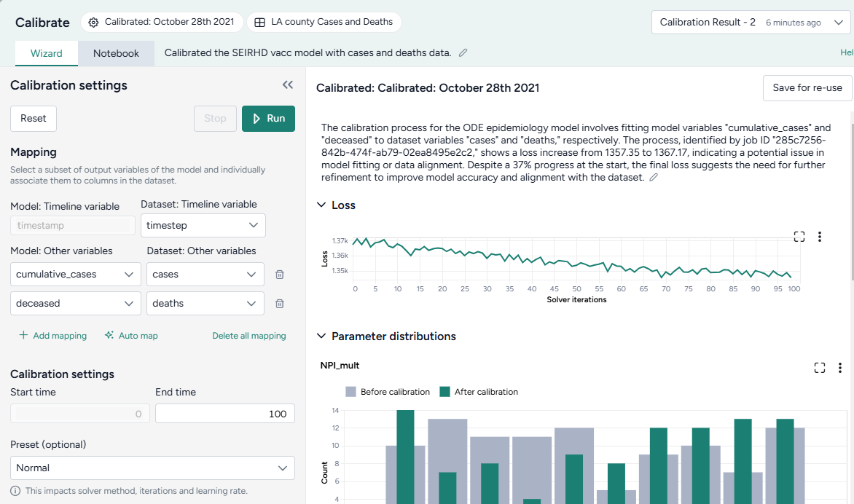Open the Calibration Result dropdown

(751, 23)
